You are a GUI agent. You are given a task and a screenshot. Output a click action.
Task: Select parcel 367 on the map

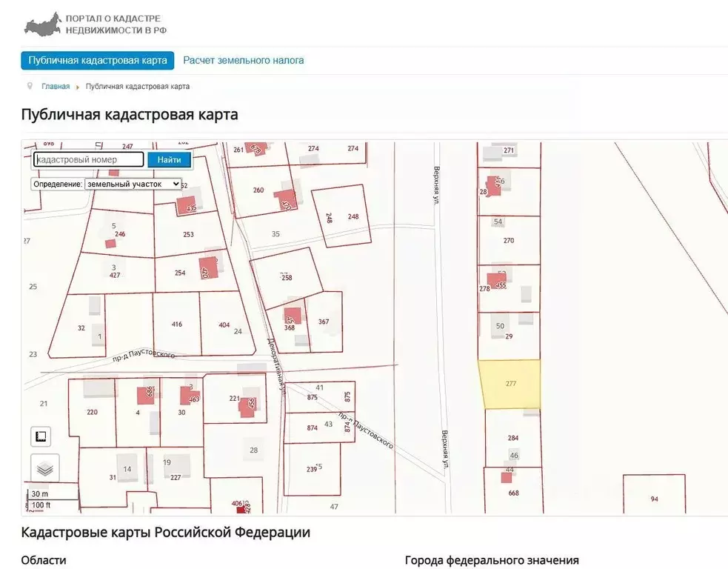[324, 322]
